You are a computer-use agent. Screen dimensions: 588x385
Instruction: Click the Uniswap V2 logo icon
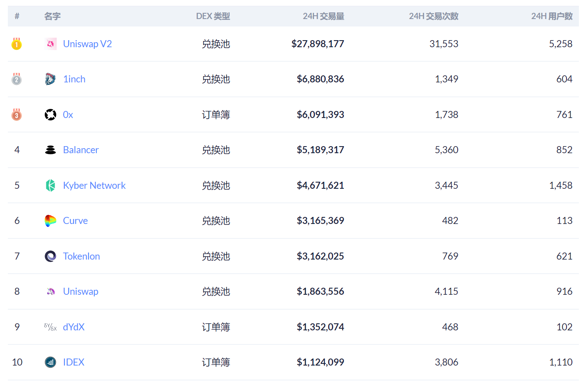click(x=50, y=44)
